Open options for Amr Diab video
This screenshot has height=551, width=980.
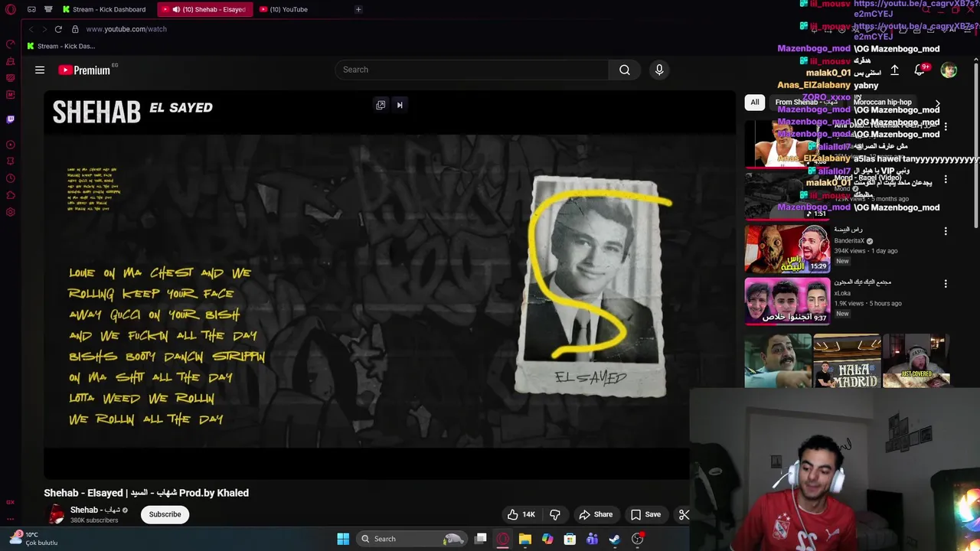click(x=946, y=126)
